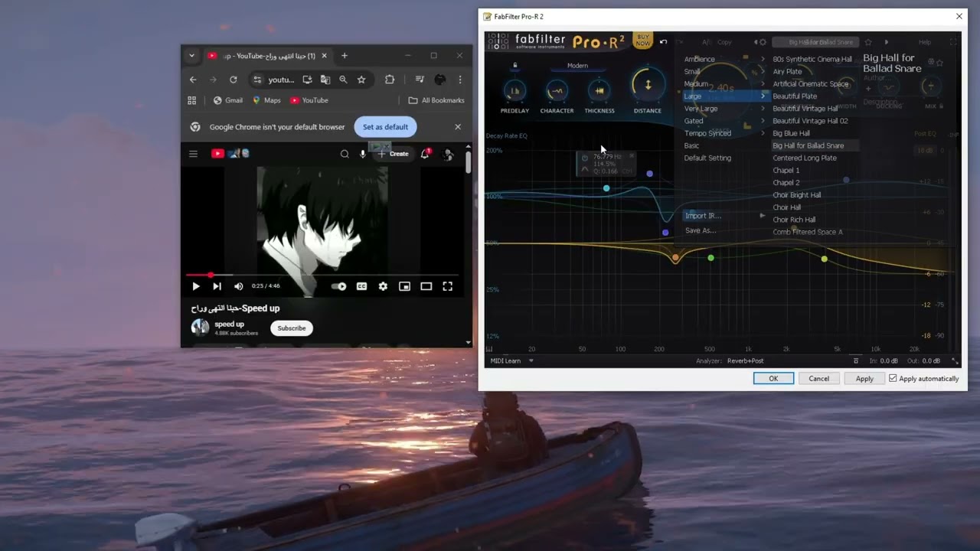Screen dimensions: 980x551
Task: Click the Buy Now badge
Action: 643,41
